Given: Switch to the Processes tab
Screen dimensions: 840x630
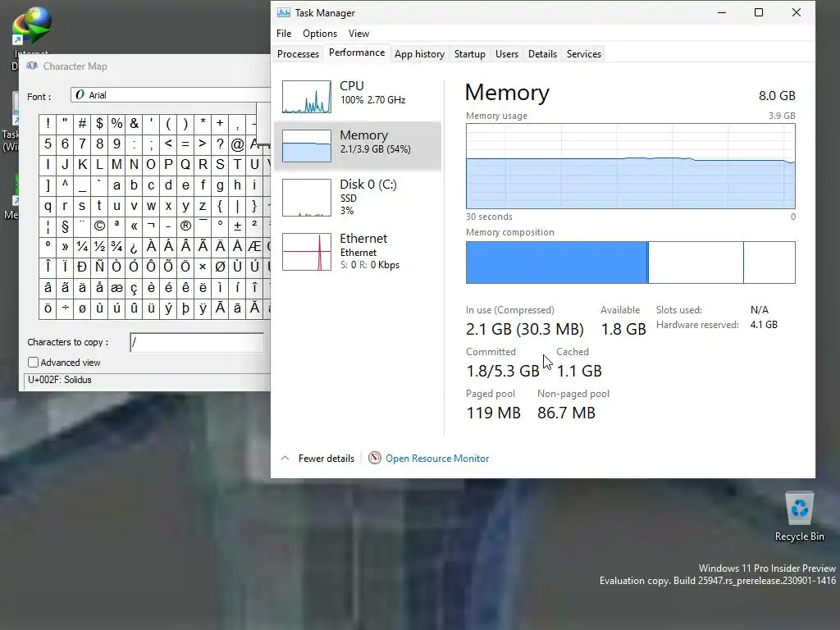Looking at the screenshot, I should (x=298, y=54).
